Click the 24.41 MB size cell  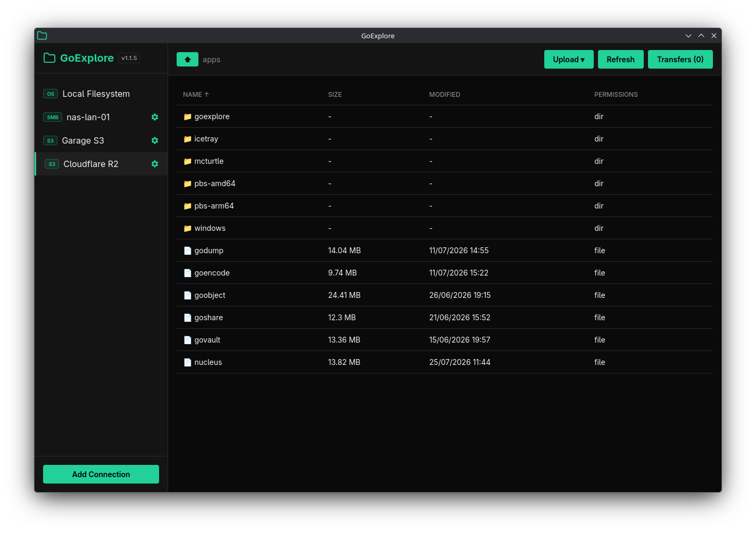344,295
